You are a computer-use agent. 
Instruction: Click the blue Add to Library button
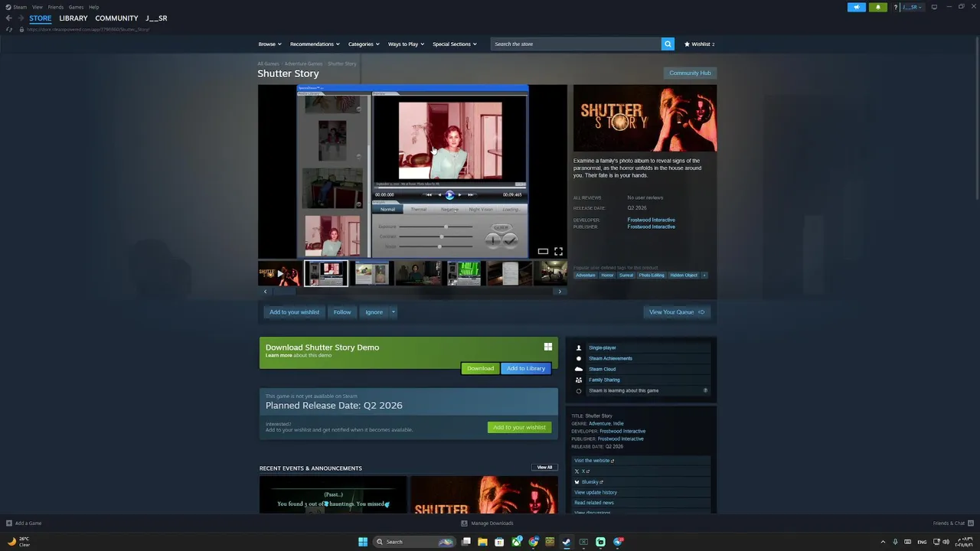(526, 368)
